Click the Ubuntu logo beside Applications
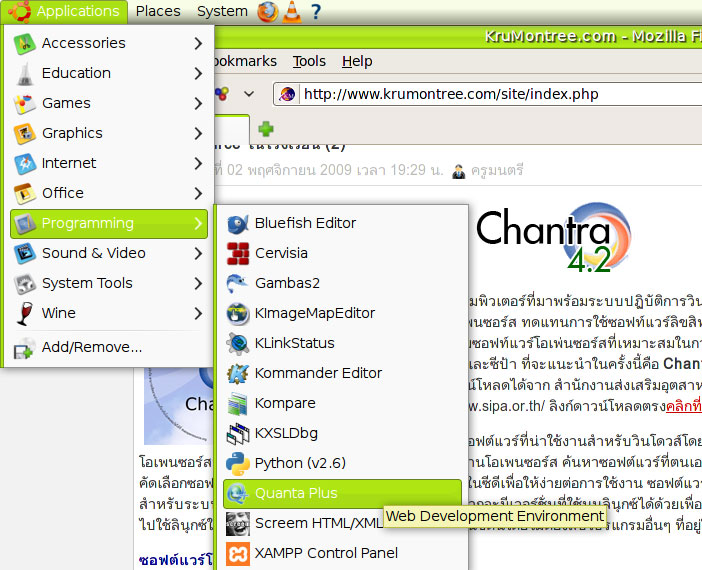This screenshot has height=570, width=702. (x=20, y=11)
